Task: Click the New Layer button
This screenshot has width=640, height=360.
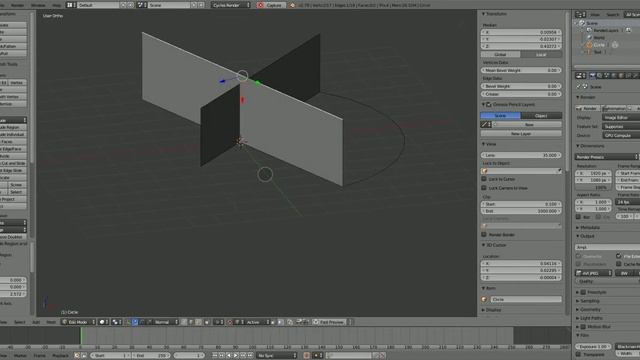Action: click(x=521, y=134)
